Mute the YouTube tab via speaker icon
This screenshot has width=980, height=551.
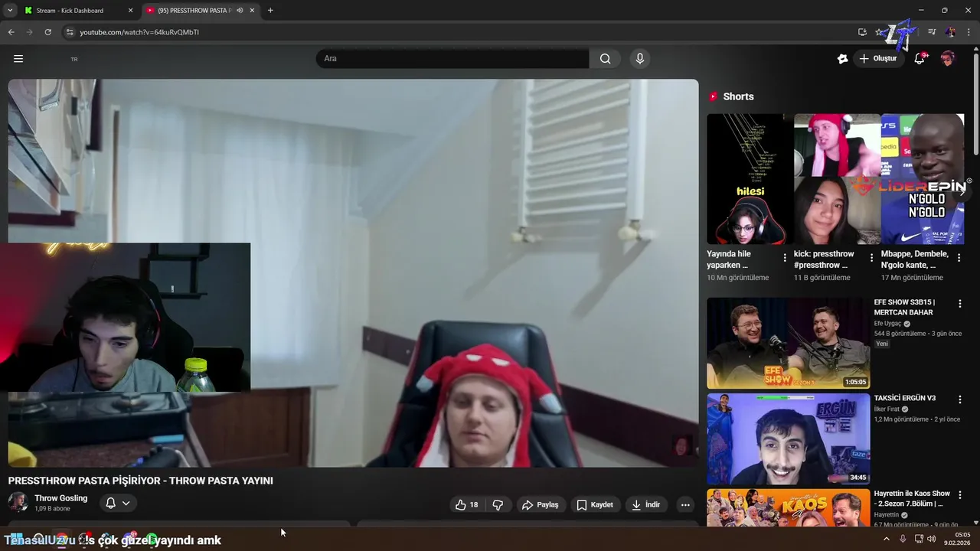pos(240,11)
